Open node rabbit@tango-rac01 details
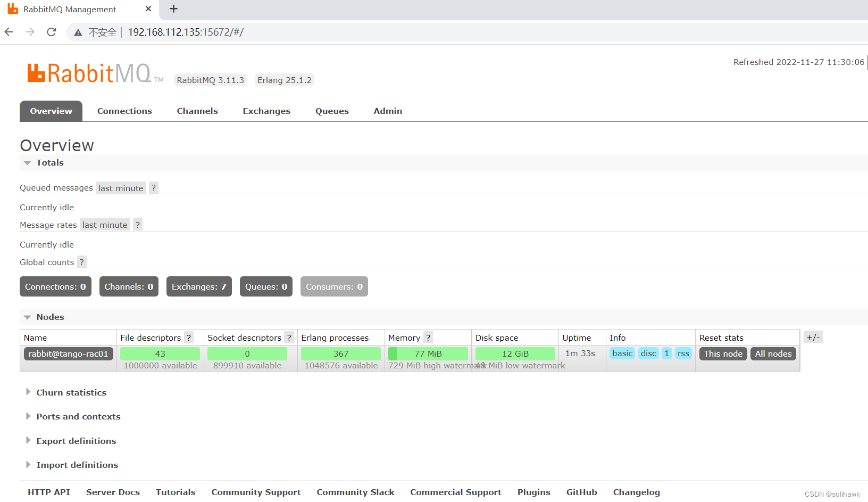The height and width of the screenshot is (502, 868). (x=68, y=353)
